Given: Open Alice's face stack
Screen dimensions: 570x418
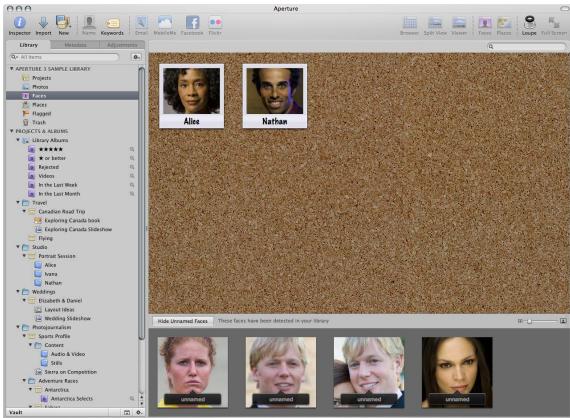Looking at the screenshot, I should pos(192,96).
